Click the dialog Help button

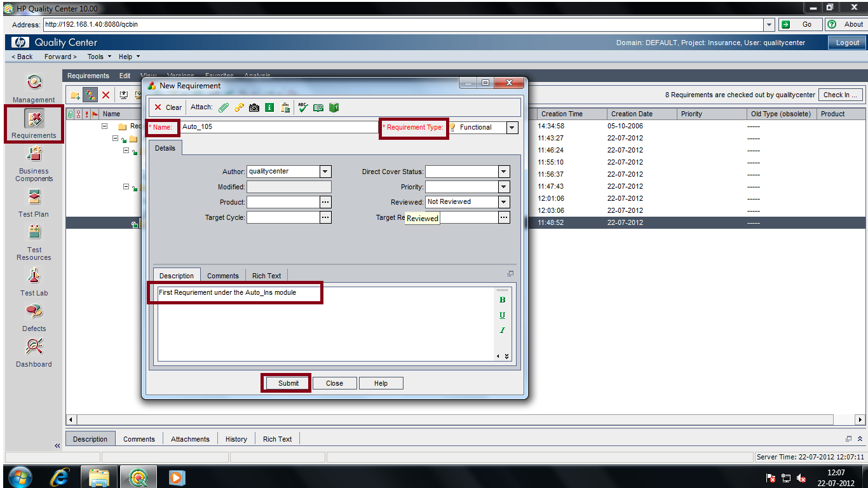pos(381,383)
